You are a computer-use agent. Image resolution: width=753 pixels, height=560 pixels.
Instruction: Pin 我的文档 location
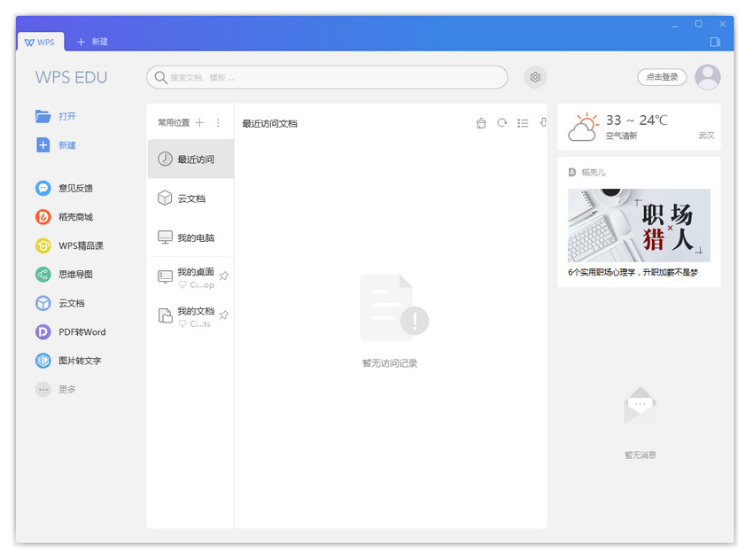224,315
